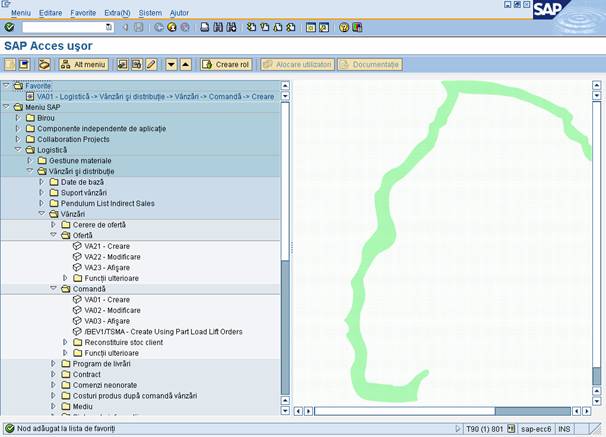Expand the Reconstituire stoc client folder

pos(65,342)
